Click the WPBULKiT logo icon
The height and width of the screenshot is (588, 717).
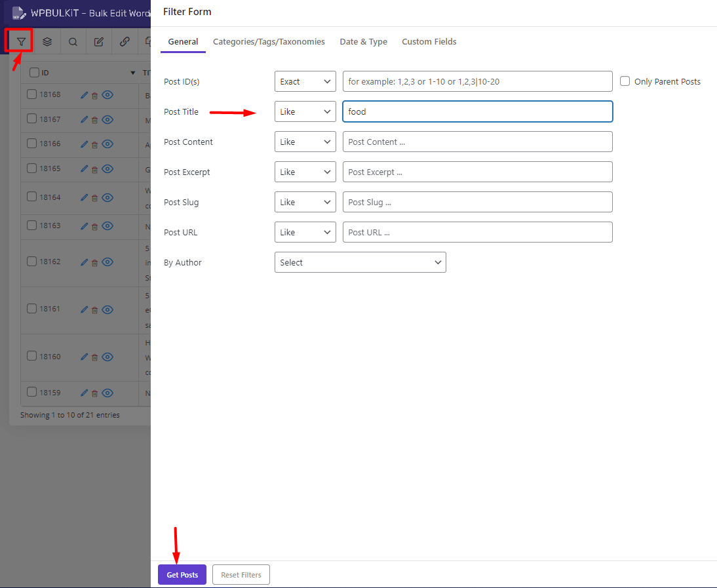click(x=18, y=12)
